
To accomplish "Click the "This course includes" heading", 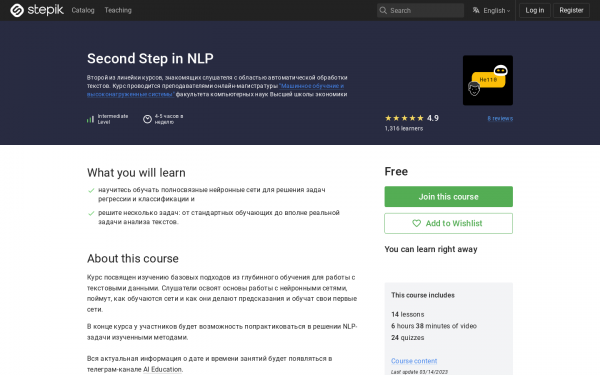I will click(423, 295).
